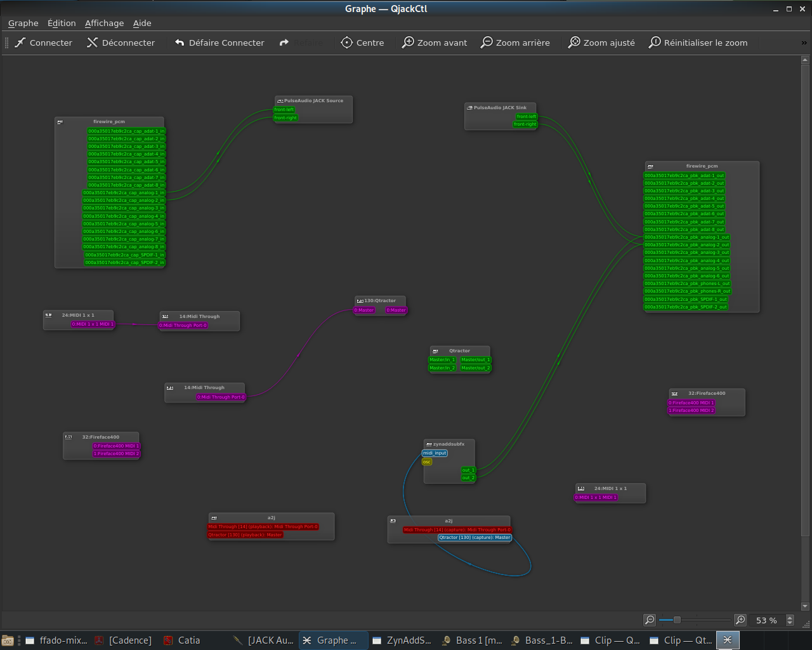Open the Graphe menu
This screenshot has width=812, height=650.
click(23, 23)
